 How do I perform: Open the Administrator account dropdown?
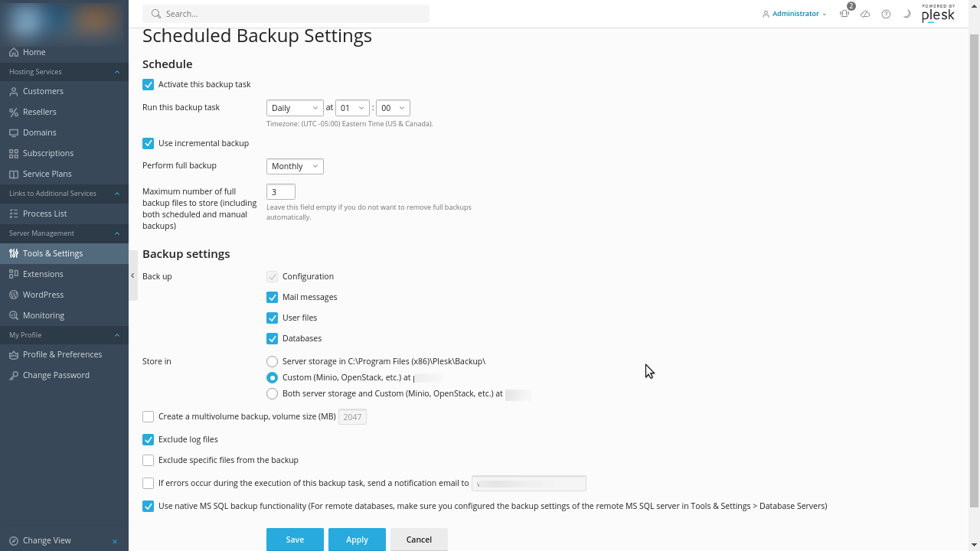click(795, 14)
